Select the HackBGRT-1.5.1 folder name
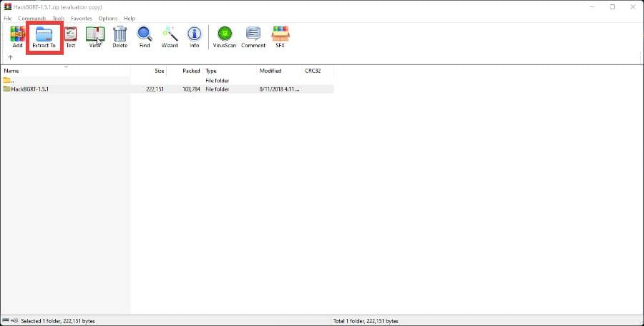 click(29, 89)
